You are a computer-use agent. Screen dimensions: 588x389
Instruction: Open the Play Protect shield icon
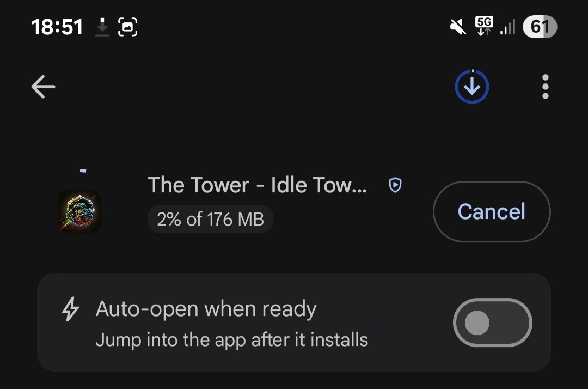(x=394, y=185)
